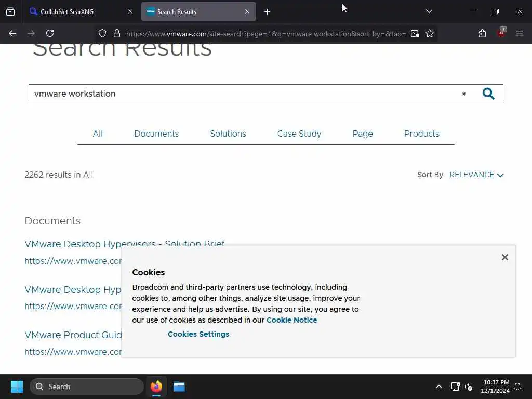
Task: Open Firefox from the taskbar
Action: tap(156, 387)
